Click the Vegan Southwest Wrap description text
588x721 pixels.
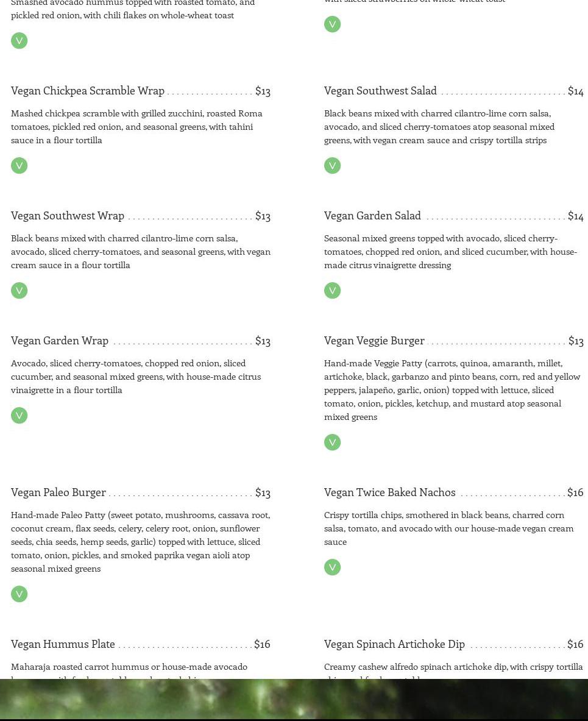tap(140, 251)
